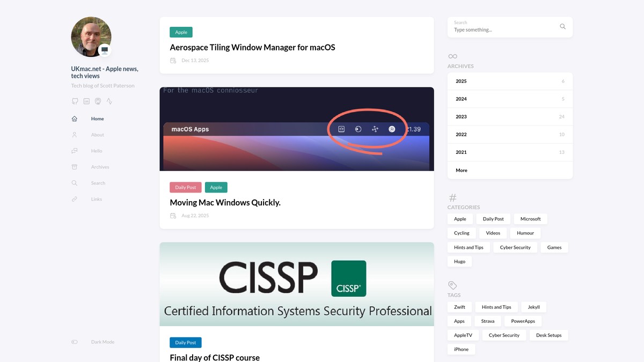Select the Videos category
The width and height of the screenshot is (644, 362).
(493, 233)
